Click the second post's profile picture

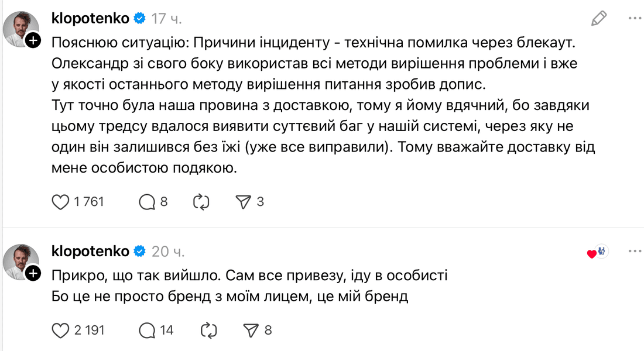[x=20, y=261]
